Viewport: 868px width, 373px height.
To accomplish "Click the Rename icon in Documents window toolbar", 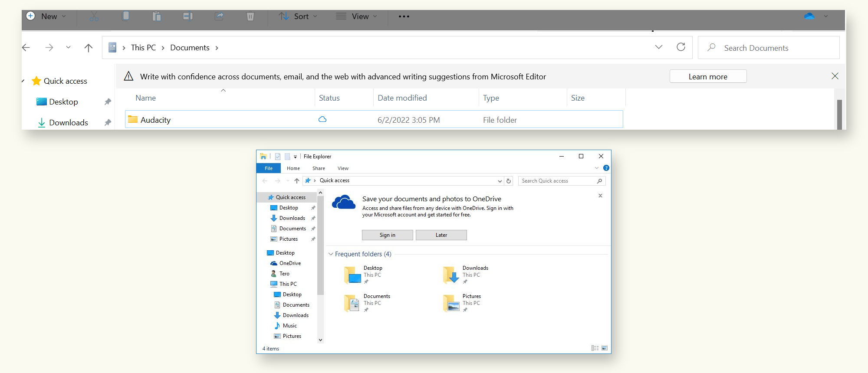I will (187, 16).
